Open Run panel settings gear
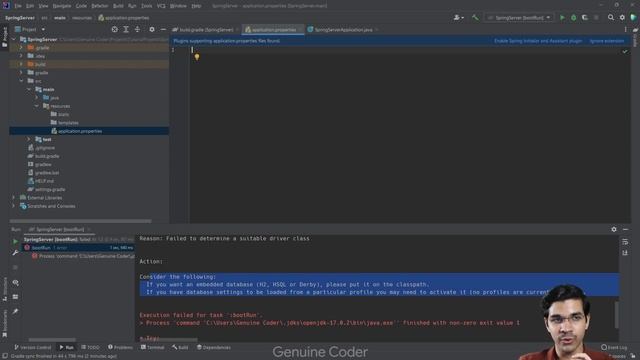Screen dimensions: 640x360 [614, 229]
